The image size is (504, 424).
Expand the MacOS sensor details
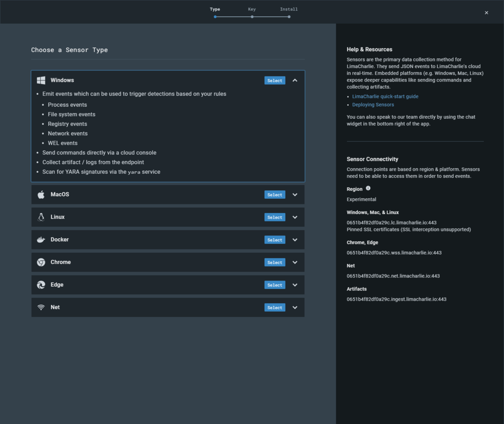[295, 195]
